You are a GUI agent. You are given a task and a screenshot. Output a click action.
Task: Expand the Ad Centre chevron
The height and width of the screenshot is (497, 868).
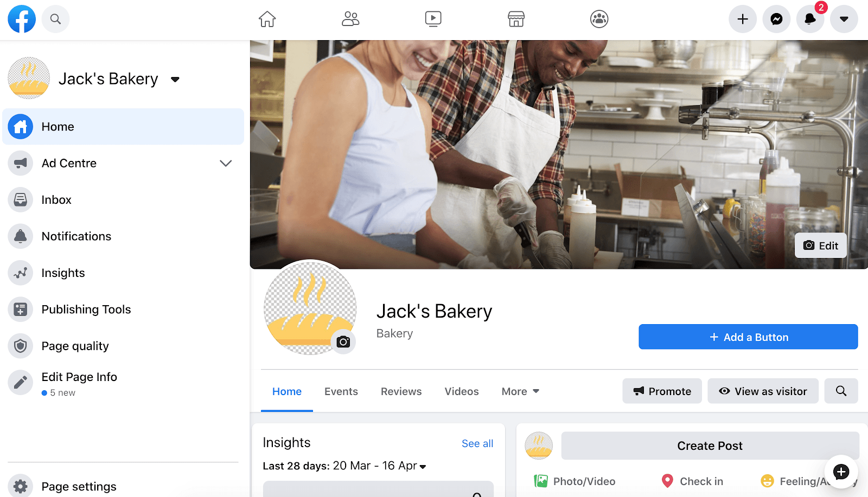pos(226,163)
